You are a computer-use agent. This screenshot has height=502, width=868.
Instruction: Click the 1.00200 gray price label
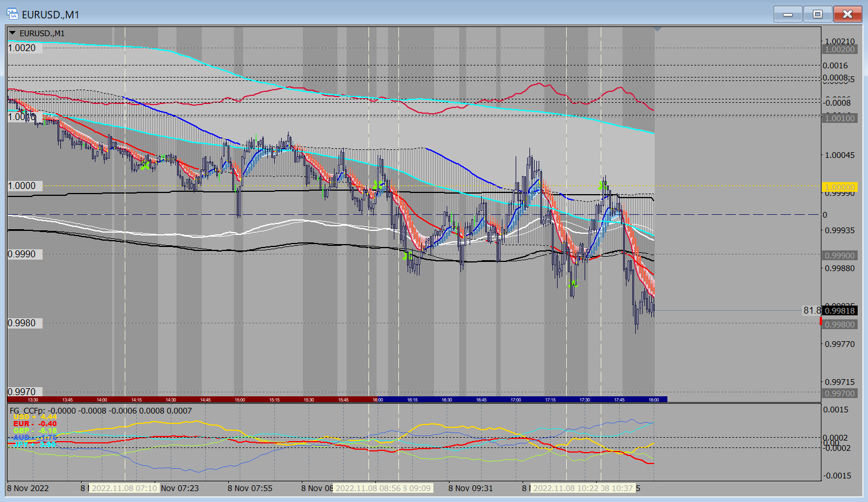(x=840, y=50)
